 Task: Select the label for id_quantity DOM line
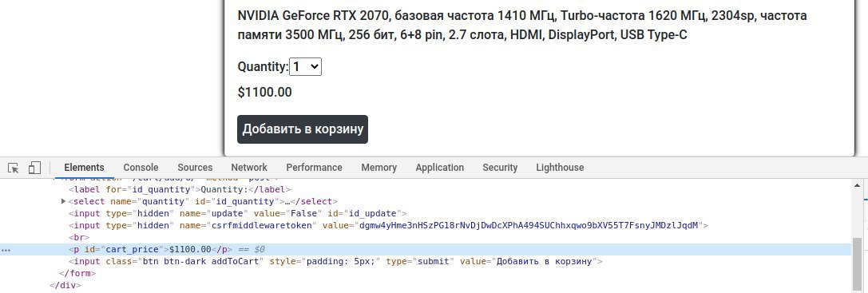(x=180, y=189)
